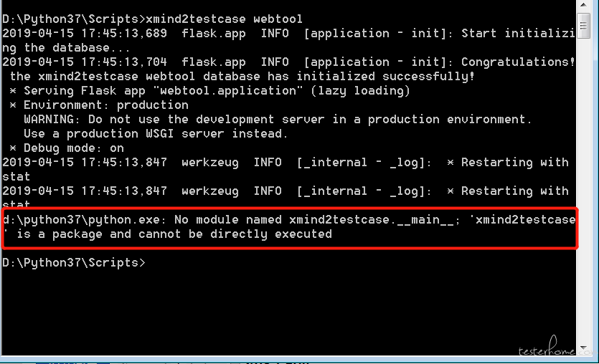Click 'database has initialized successfully!' text
This screenshot has width=599, height=364.
(x=339, y=76)
